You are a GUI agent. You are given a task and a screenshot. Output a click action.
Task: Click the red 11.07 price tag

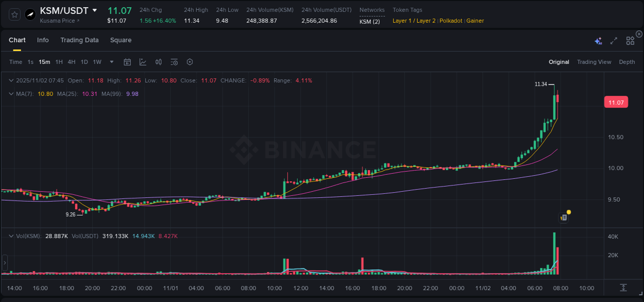click(616, 102)
